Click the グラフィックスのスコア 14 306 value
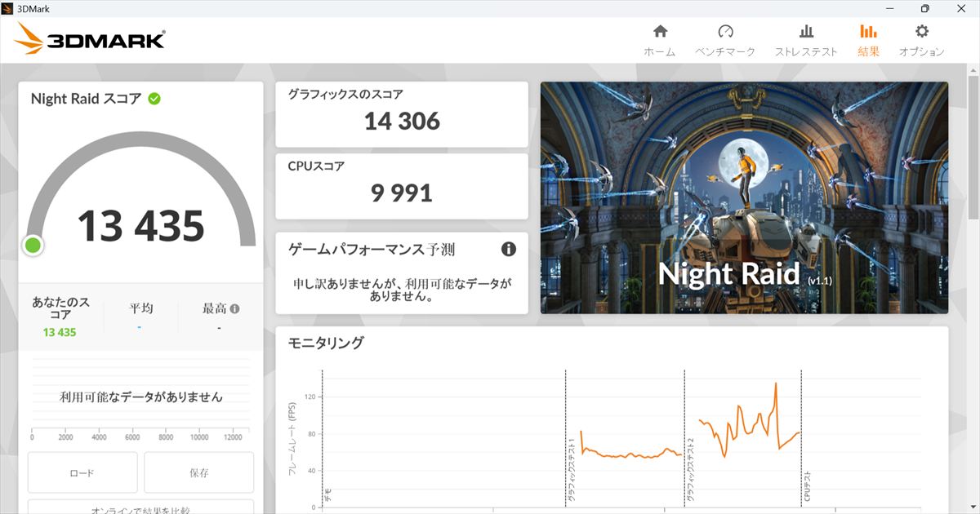The image size is (980, 514). tap(402, 122)
